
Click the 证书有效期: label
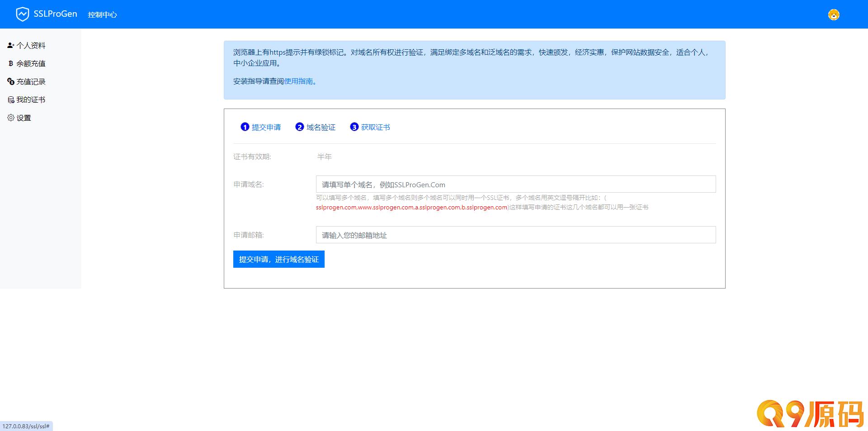pos(252,156)
